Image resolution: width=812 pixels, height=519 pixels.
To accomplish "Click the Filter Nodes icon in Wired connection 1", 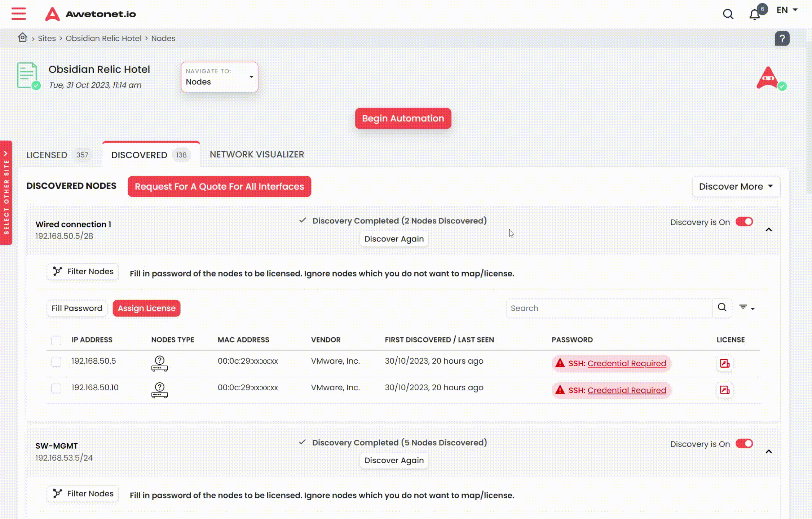I will tap(57, 271).
